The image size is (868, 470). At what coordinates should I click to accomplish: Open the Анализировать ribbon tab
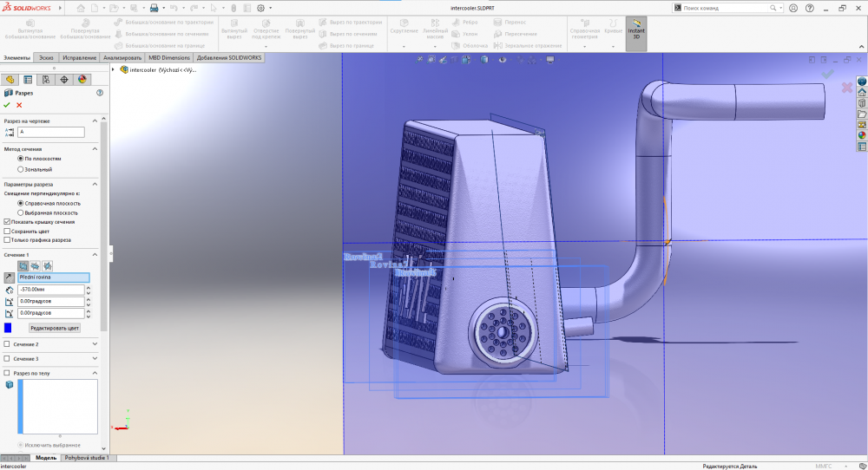click(x=122, y=58)
